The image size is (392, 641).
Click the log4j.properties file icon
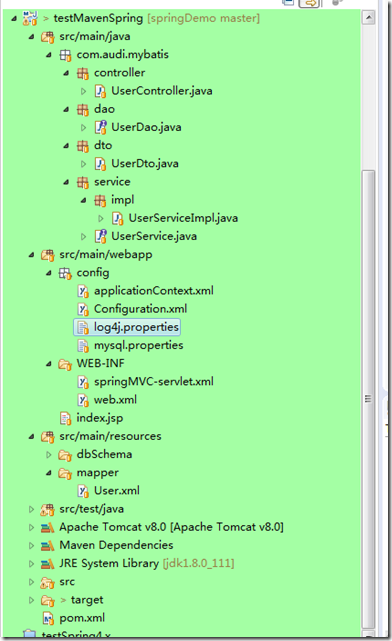coord(83,327)
